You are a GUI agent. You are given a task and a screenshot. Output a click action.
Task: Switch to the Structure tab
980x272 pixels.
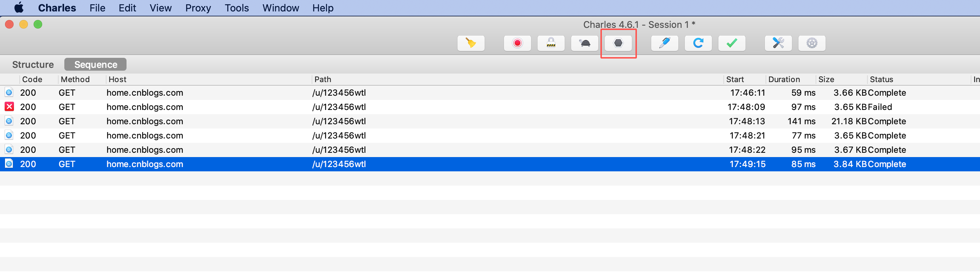coord(33,65)
